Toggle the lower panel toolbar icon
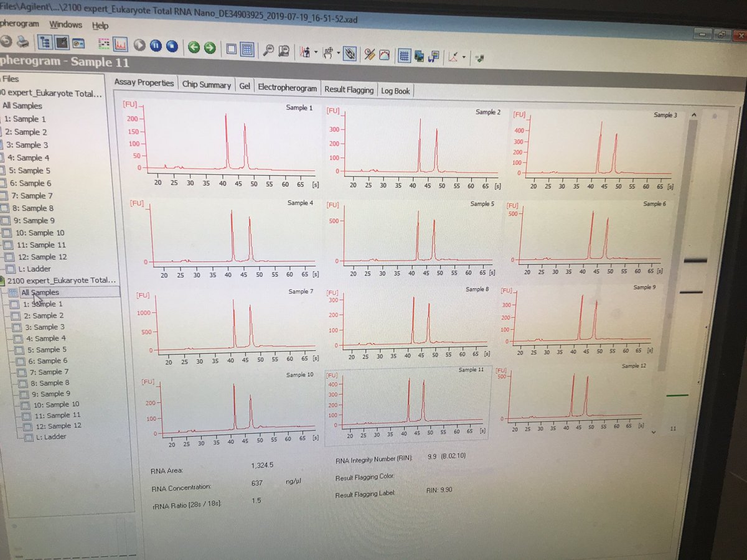The image size is (747, 560). coord(62,43)
